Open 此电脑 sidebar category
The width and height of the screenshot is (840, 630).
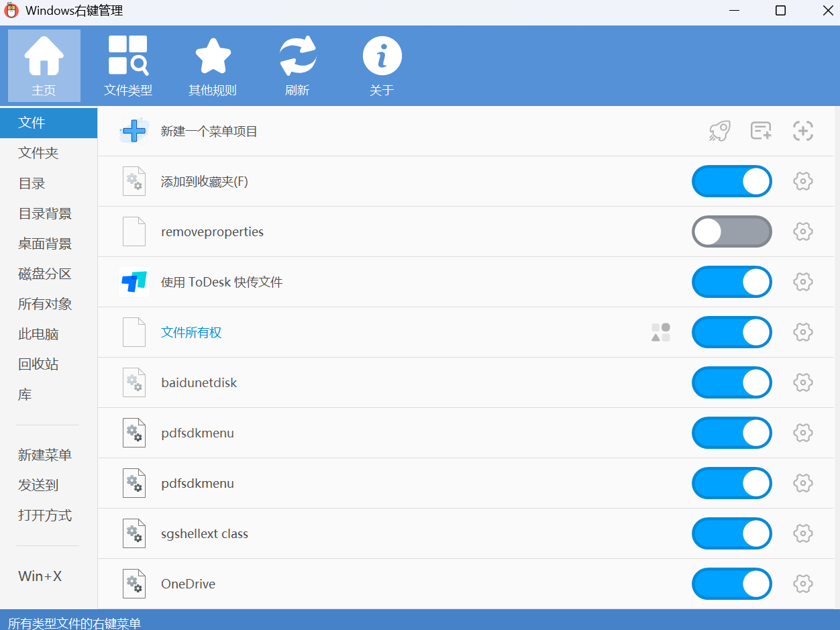click(x=48, y=334)
